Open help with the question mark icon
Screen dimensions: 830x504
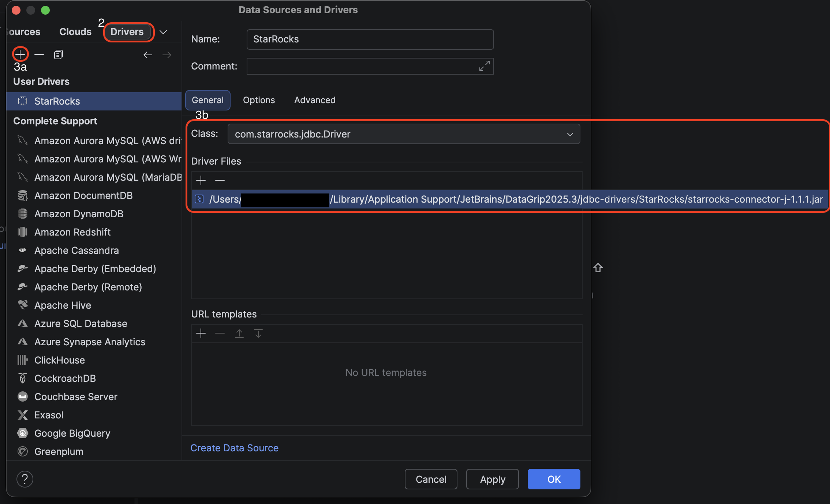pos(25,479)
